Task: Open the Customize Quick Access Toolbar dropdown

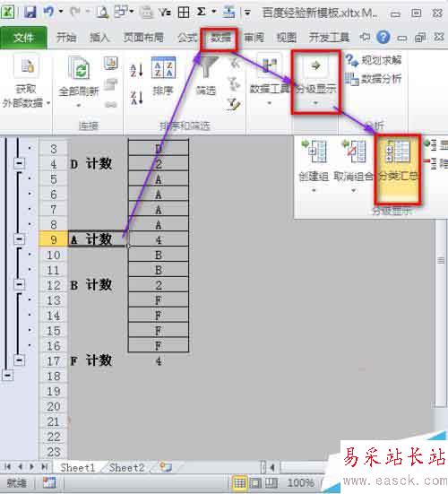Action: 247,13
